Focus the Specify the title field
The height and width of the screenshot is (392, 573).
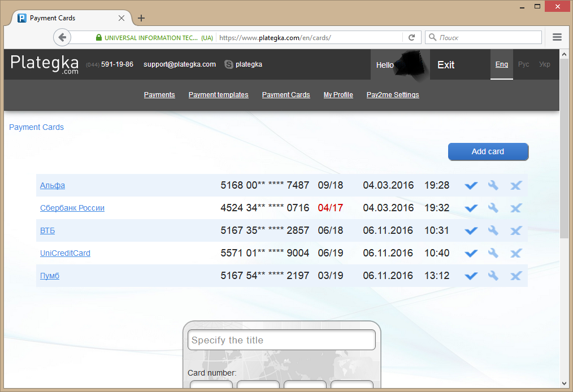[281, 340]
